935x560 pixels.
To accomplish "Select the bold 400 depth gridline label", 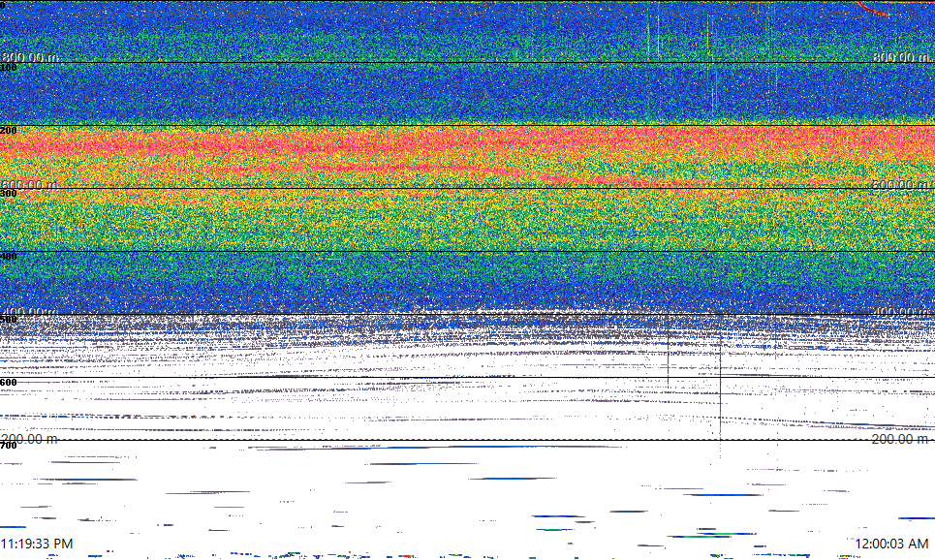I will [x=9, y=257].
